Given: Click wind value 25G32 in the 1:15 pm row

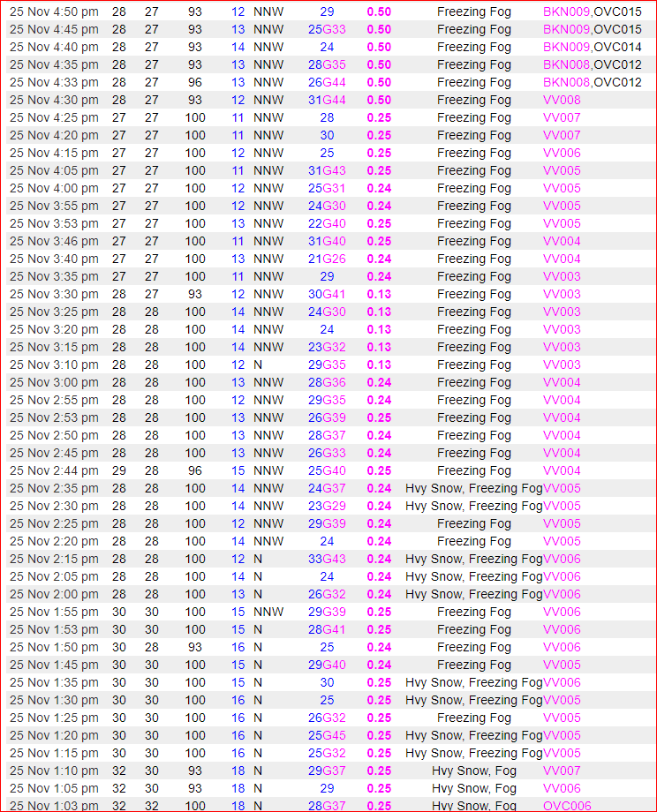Looking at the screenshot, I should point(327,753).
